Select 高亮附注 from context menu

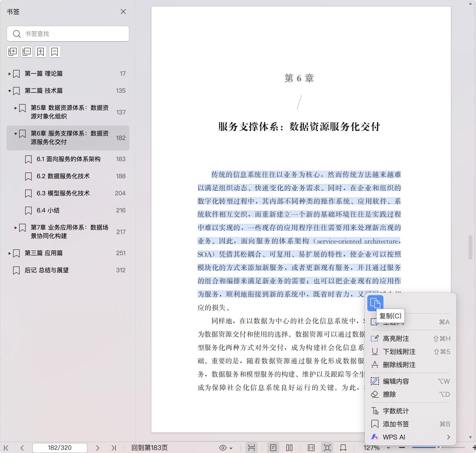(x=396, y=339)
